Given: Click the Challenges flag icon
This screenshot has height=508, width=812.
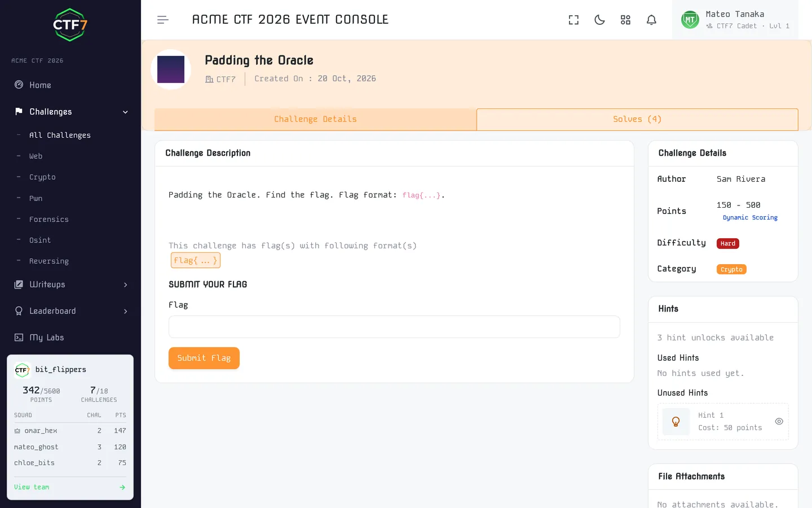Looking at the screenshot, I should (x=19, y=112).
